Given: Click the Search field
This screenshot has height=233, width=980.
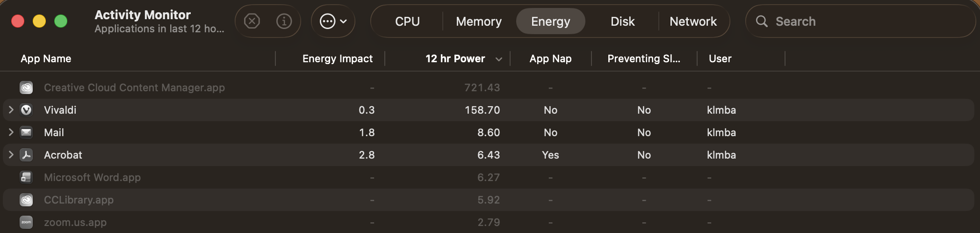Looking at the screenshot, I should [865, 22].
